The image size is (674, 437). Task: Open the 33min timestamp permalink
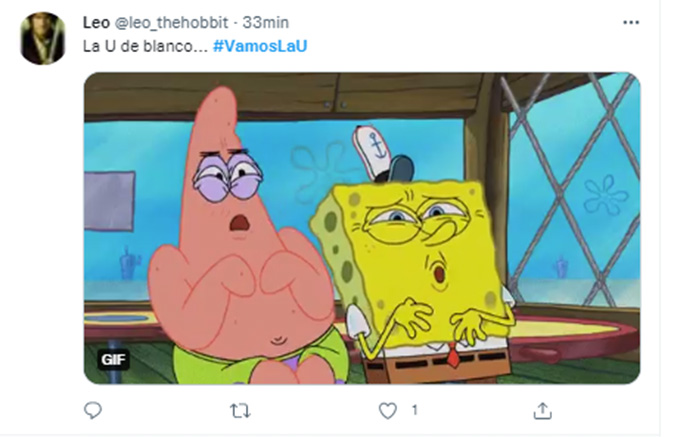coord(265,22)
